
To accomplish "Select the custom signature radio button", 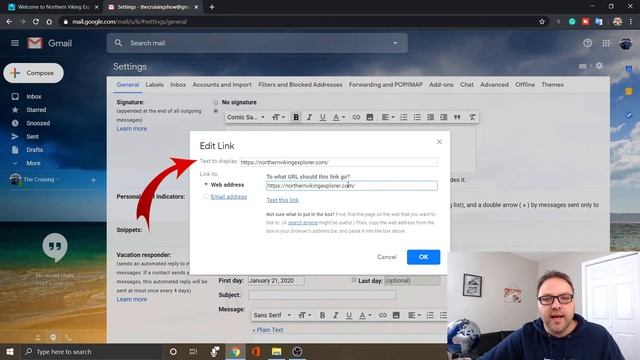I will 216,111.
